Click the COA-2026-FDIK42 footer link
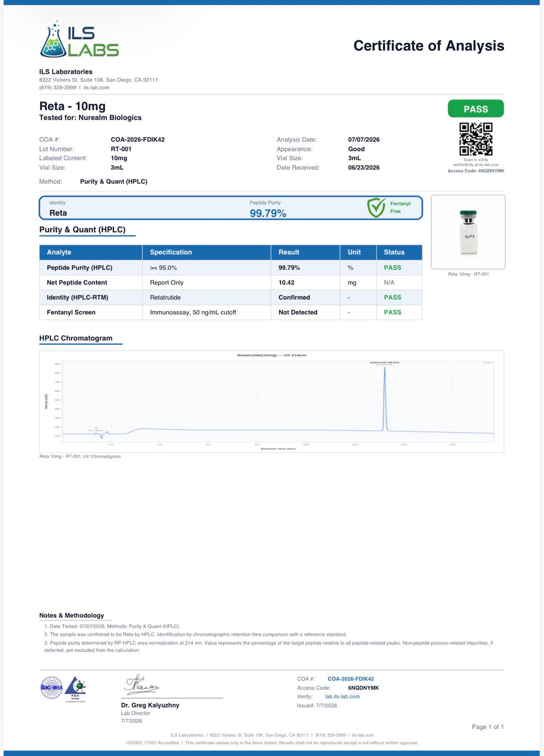 pos(351,679)
